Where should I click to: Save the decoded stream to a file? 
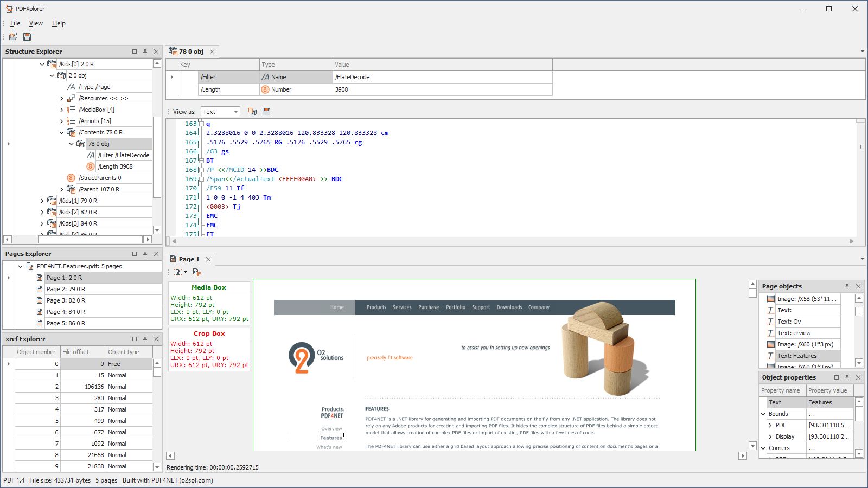(266, 112)
